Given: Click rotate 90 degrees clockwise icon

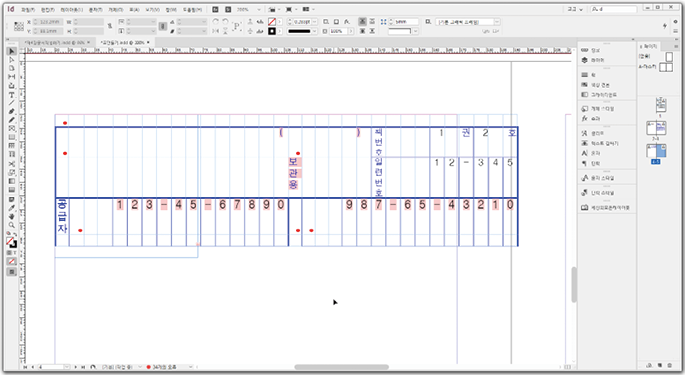Looking at the screenshot, I should tap(215, 21).
